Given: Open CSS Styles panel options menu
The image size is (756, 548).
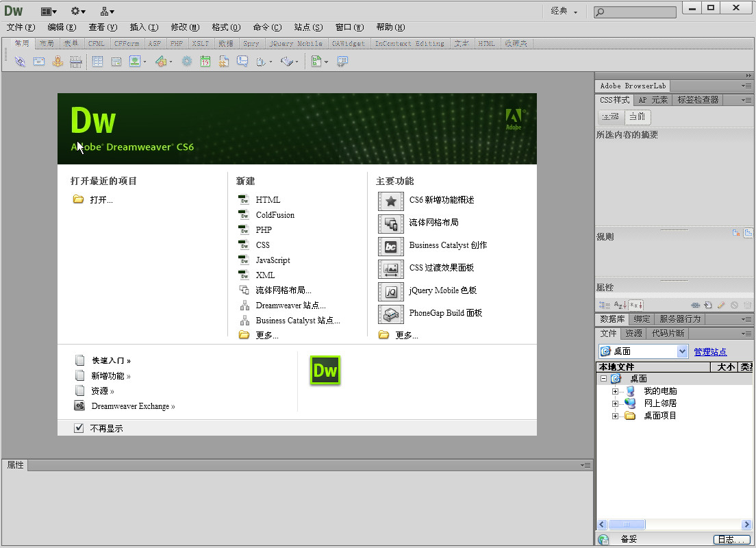Looking at the screenshot, I should (746, 100).
